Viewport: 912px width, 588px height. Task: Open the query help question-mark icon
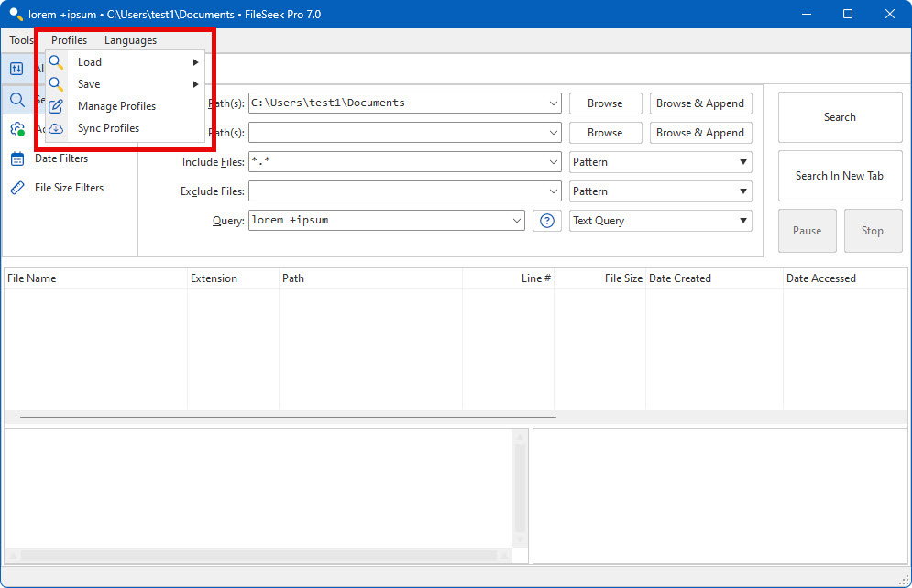(546, 221)
